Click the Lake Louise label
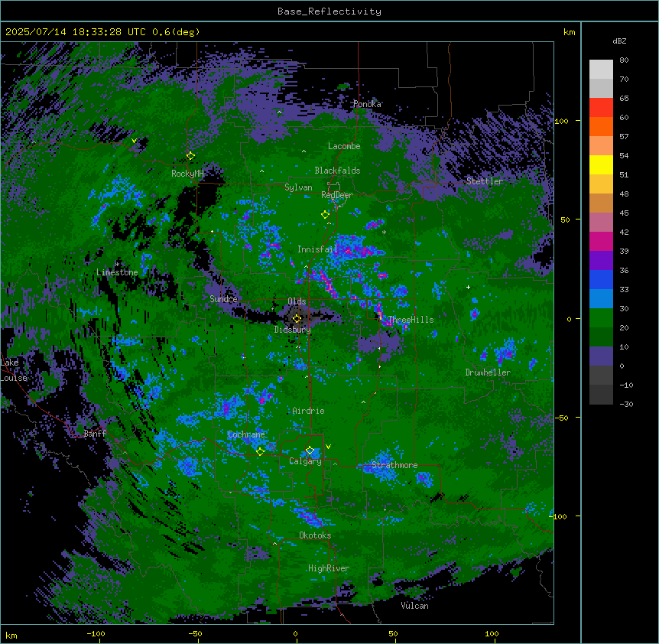 [x=14, y=370]
